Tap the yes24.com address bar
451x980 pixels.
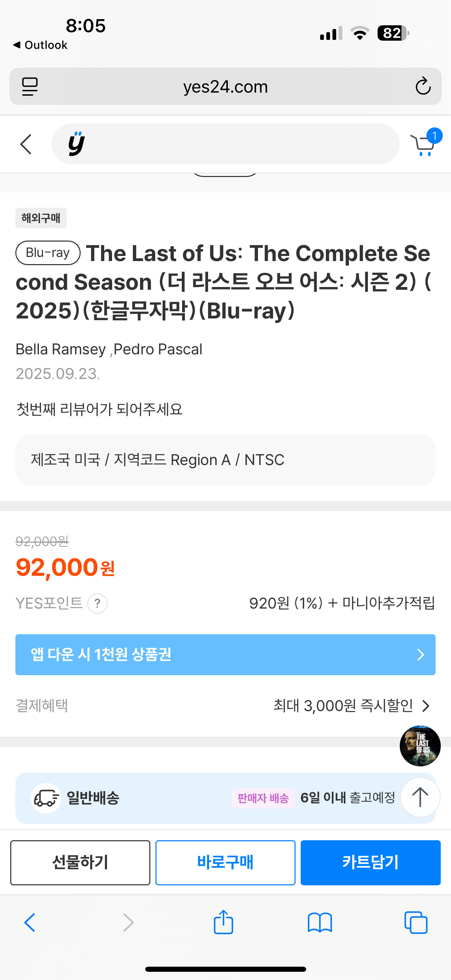click(225, 86)
